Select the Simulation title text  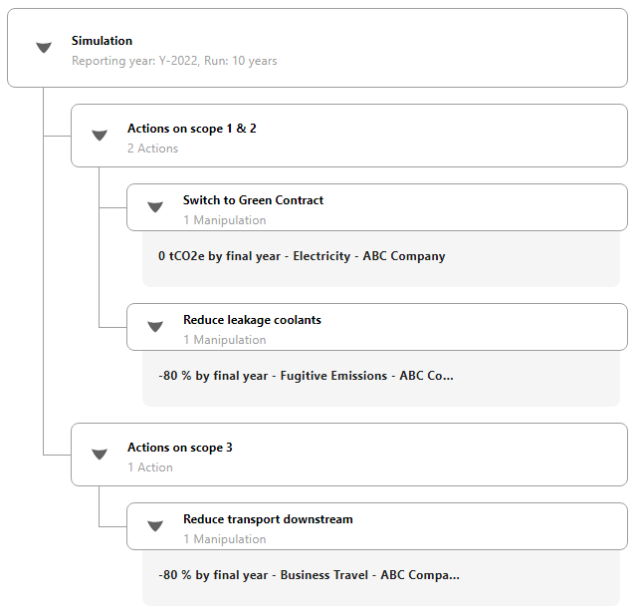(x=102, y=41)
